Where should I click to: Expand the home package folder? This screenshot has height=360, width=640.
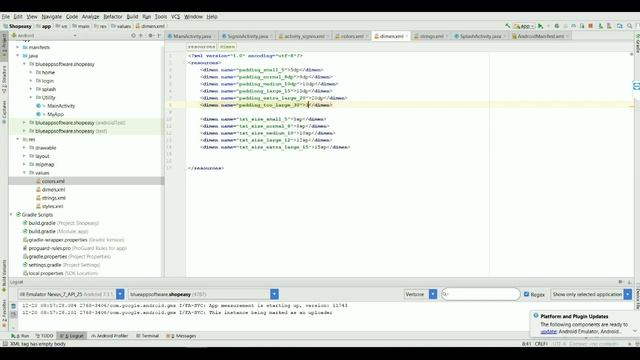31,72
